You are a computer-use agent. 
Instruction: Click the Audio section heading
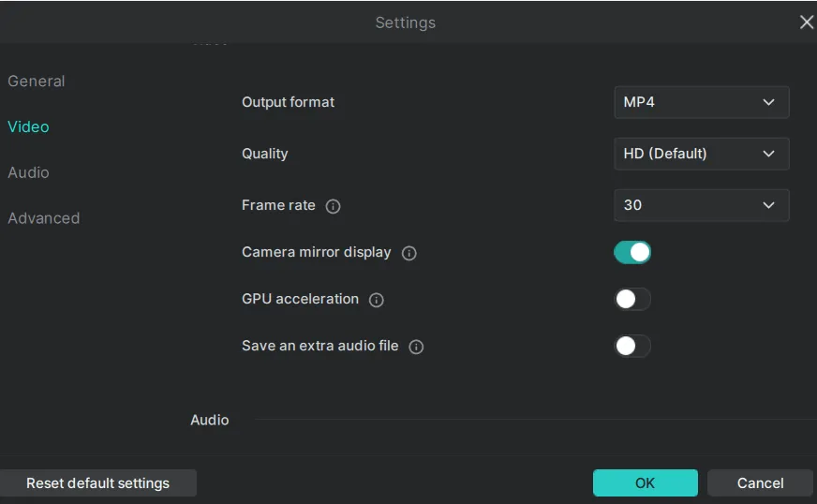209,420
